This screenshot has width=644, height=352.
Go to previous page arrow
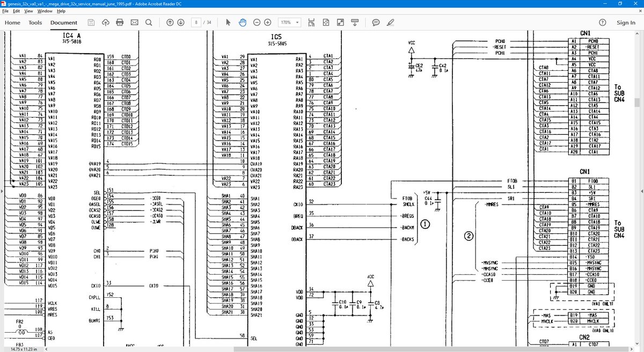point(170,23)
